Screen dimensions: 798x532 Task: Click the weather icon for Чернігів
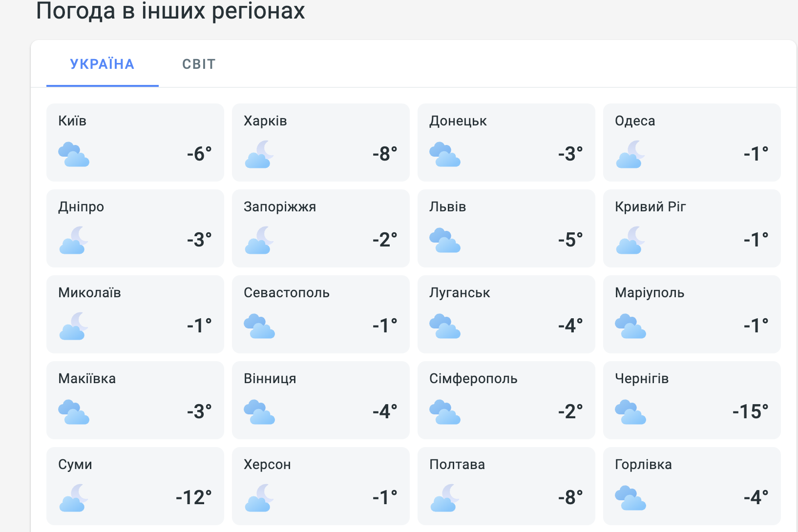tap(630, 412)
